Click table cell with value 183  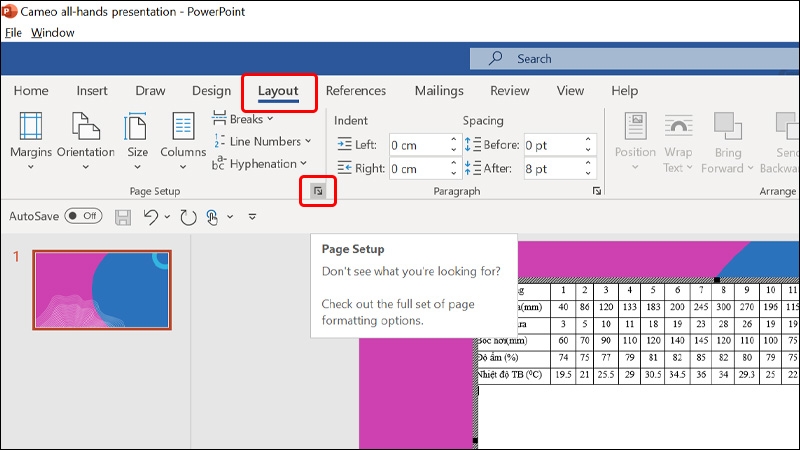point(653,307)
